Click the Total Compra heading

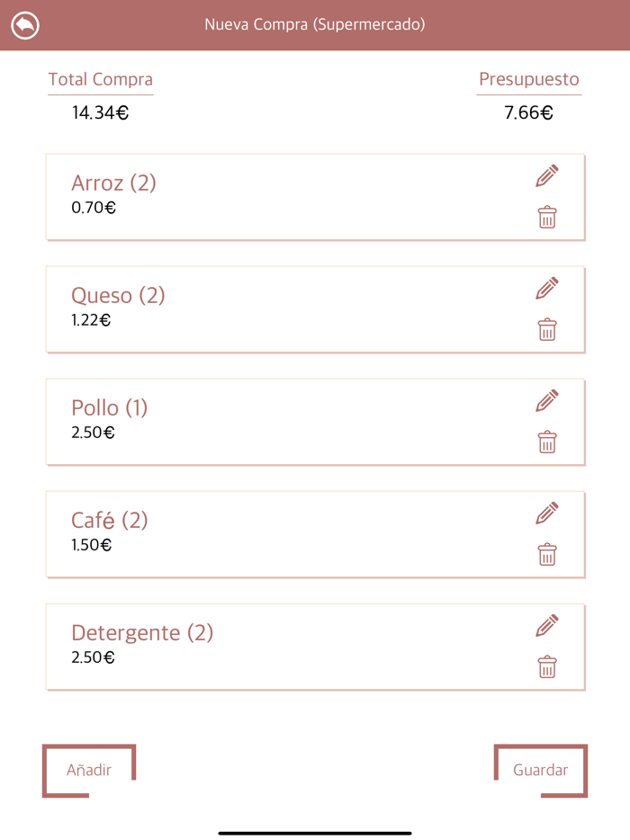click(100, 79)
